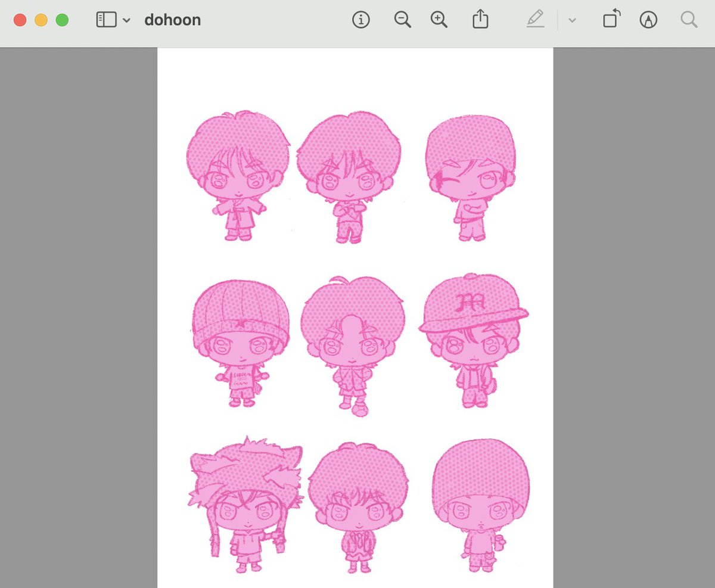Rotate the image left
715x588 pixels.
click(x=611, y=19)
